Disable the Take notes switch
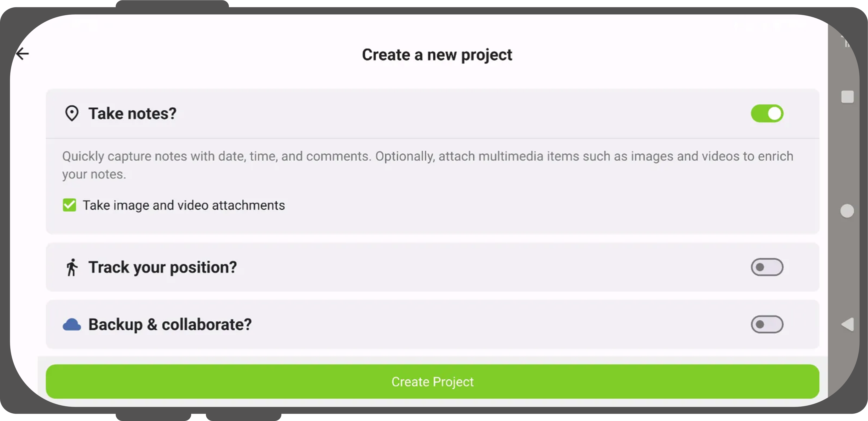Image resolution: width=868 pixels, height=421 pixels. pos(767,114)
